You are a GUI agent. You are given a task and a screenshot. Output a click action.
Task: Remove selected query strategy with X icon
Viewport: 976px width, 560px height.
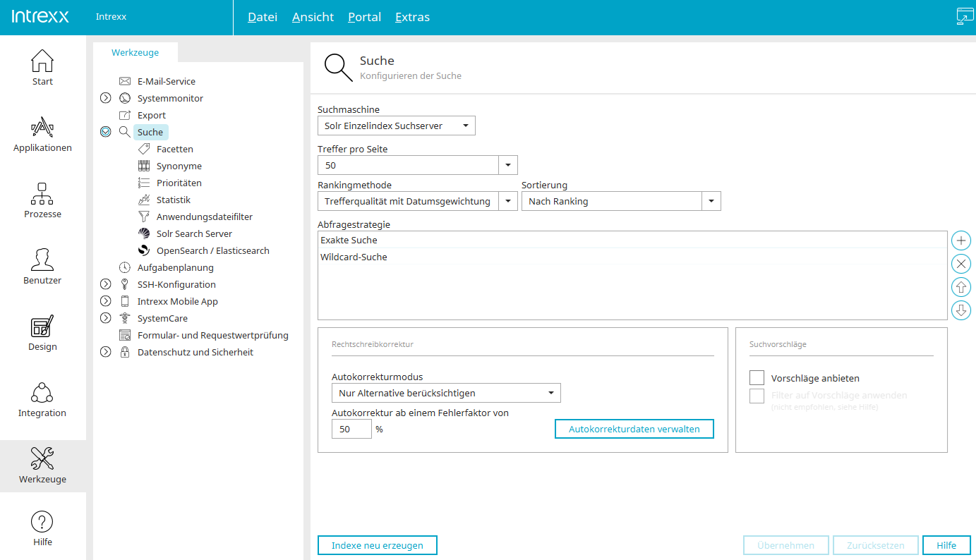961,264
